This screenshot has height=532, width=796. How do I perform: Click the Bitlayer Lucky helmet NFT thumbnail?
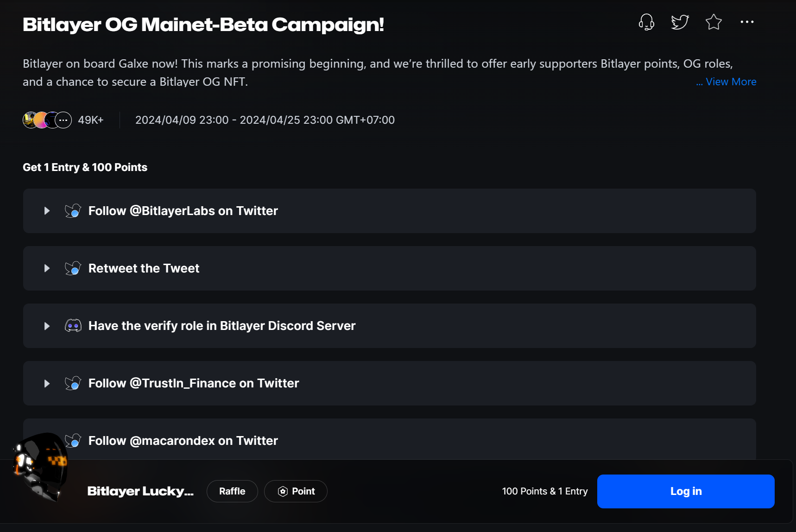tap(42, 466)
